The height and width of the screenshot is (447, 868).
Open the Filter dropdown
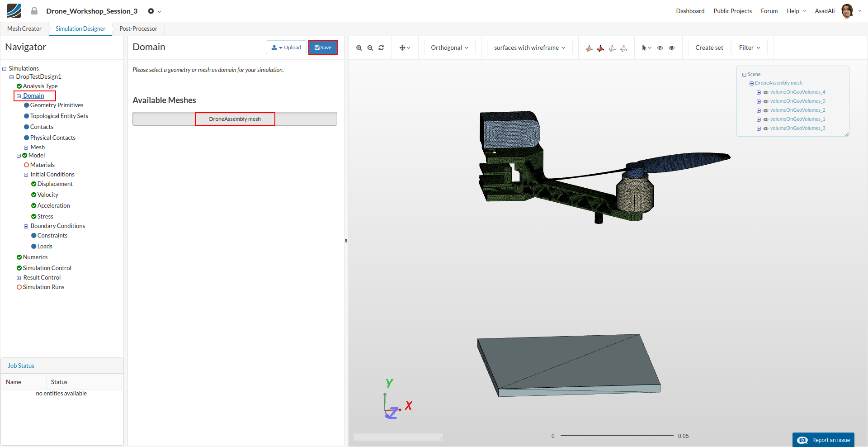[x=749, y=48]
